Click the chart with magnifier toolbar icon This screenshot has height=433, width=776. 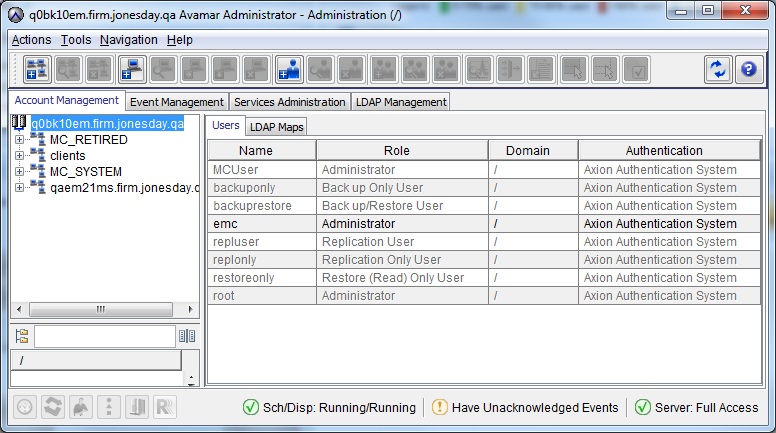(479, 69)
